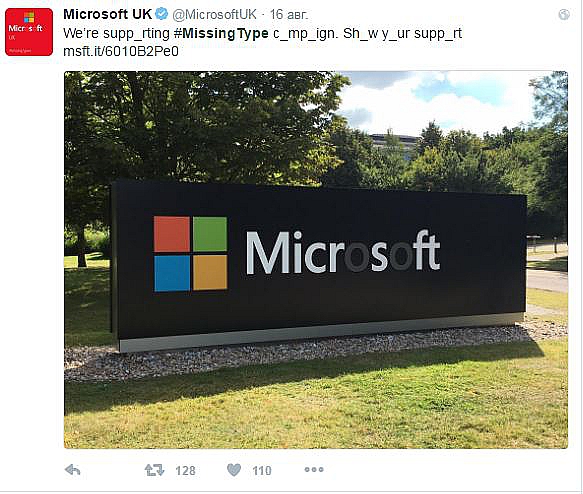Enlarge the Microsoft sign photo
The height and width of the screenshot is (494, 583).
click(x=316, y=259)
